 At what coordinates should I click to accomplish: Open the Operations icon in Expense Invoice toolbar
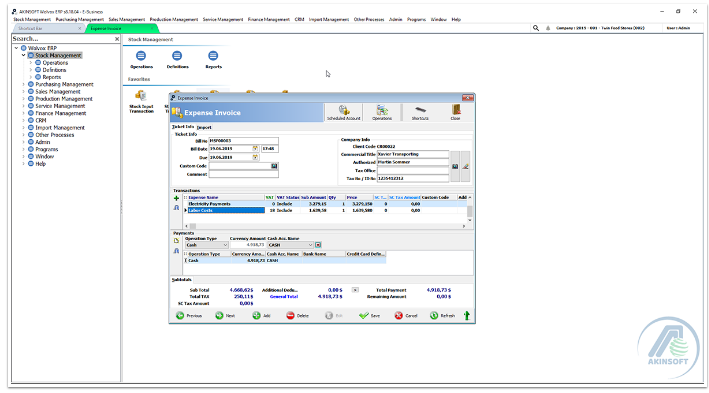click(x=382, y=112)
